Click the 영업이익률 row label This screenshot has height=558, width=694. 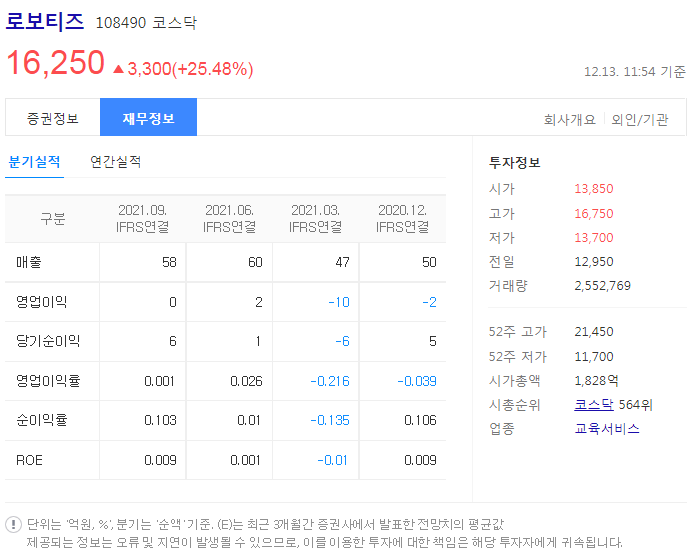[48, 381]
